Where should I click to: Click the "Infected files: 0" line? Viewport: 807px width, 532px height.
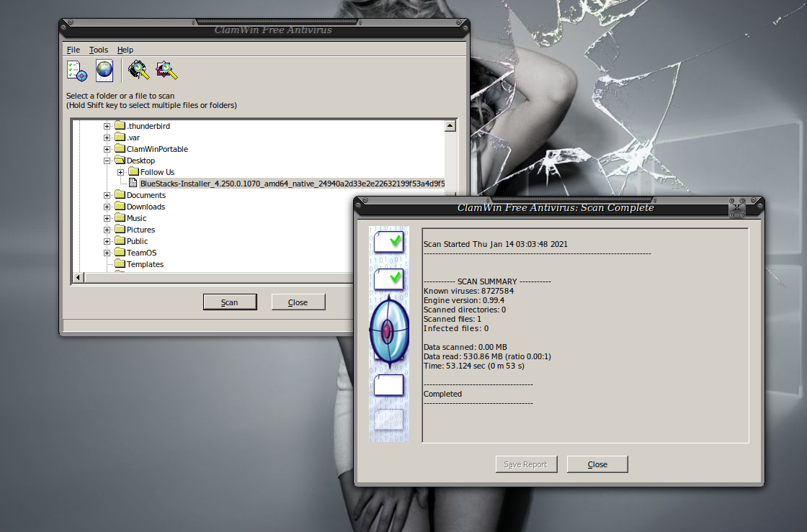456,328
